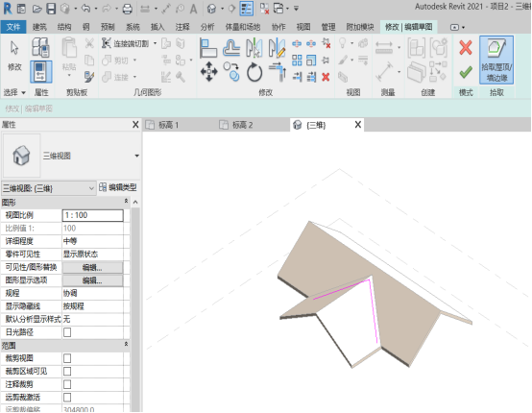532x413 pixels.
Task: Click the Scale tool icon
Action: (311, 61)
